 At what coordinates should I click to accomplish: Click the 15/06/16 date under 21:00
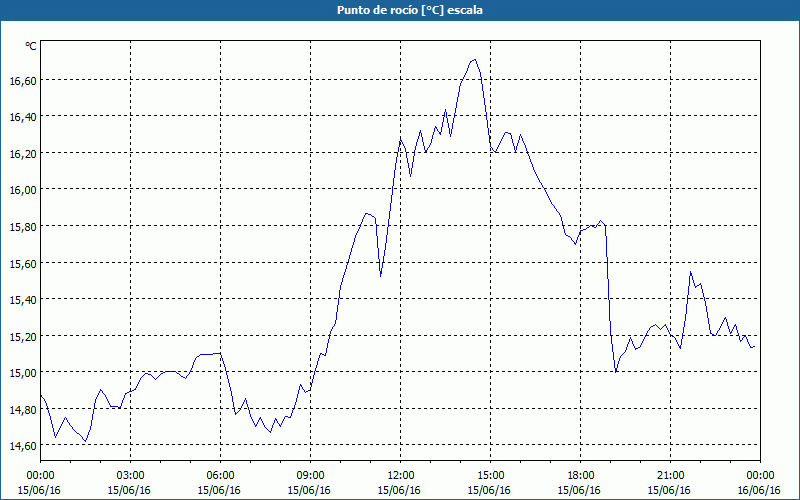(669, 490)
